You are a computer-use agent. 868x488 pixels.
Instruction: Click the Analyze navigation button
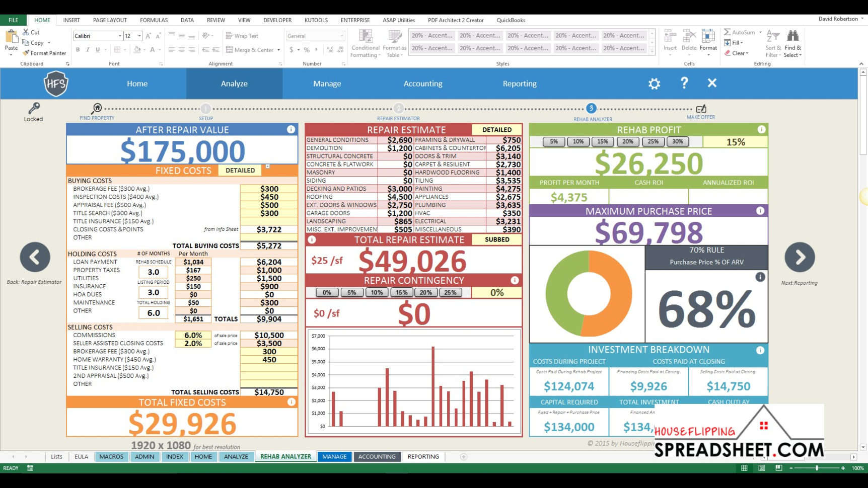click(x=234, y=84)
